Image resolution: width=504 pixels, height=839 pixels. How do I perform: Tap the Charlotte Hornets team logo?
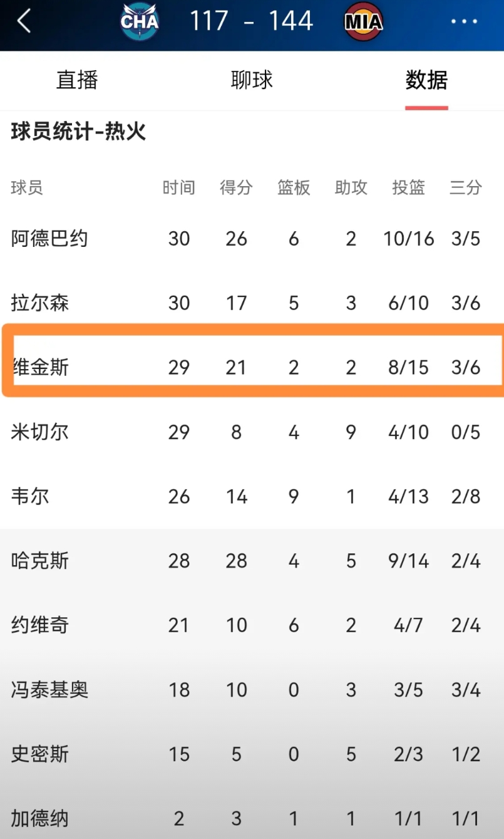(x=140, y=22)
